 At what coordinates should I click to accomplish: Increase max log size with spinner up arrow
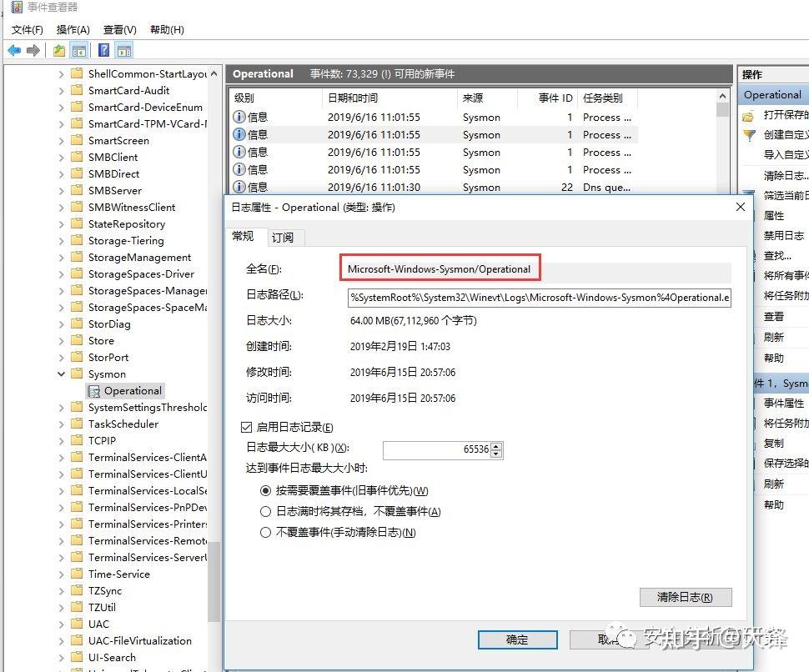click(496, 446)
